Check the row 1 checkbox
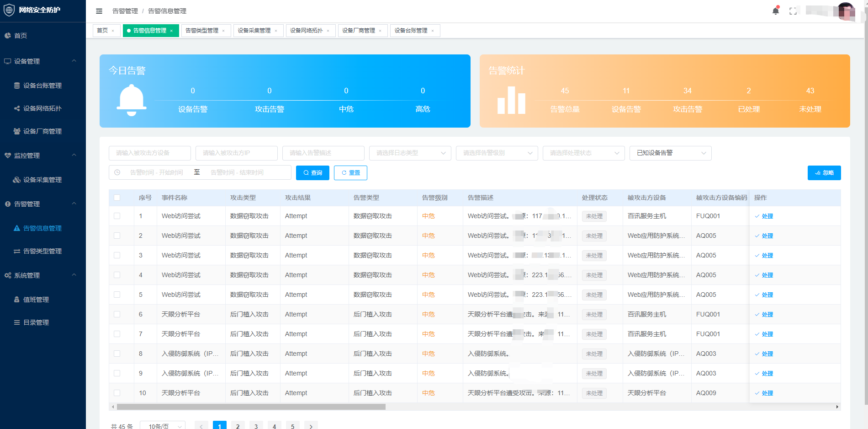868x429 pixels. [117, 216]
